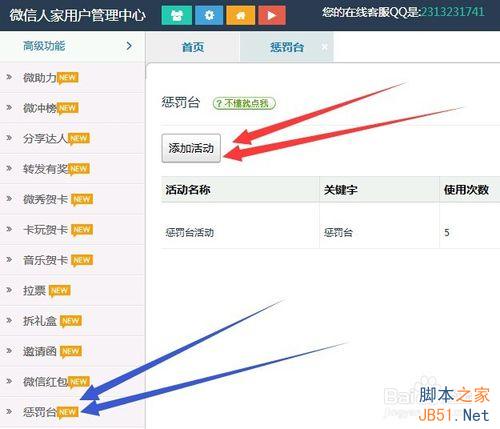Click the 使用次数 column header
The width and height of the screenshot is (500, 429).
pyautogui.click(x=466, y=190)
